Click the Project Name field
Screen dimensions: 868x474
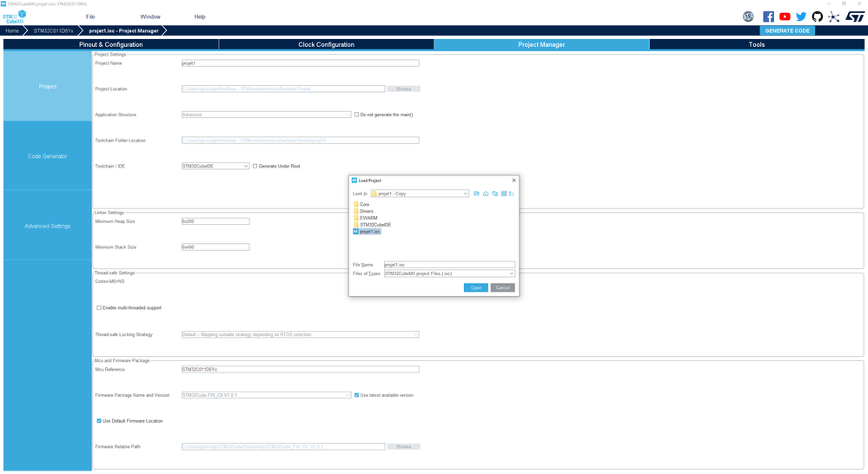coord(300,63)
